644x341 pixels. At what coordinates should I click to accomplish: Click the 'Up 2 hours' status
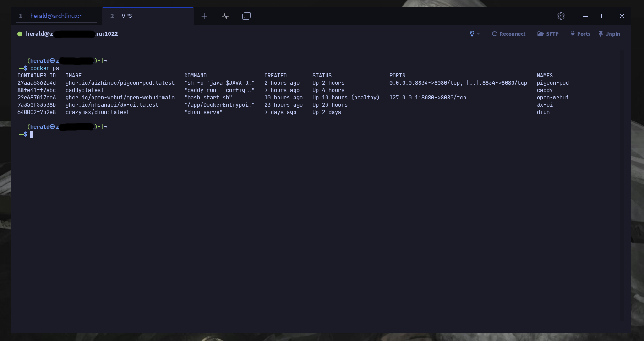pos(328,83)
